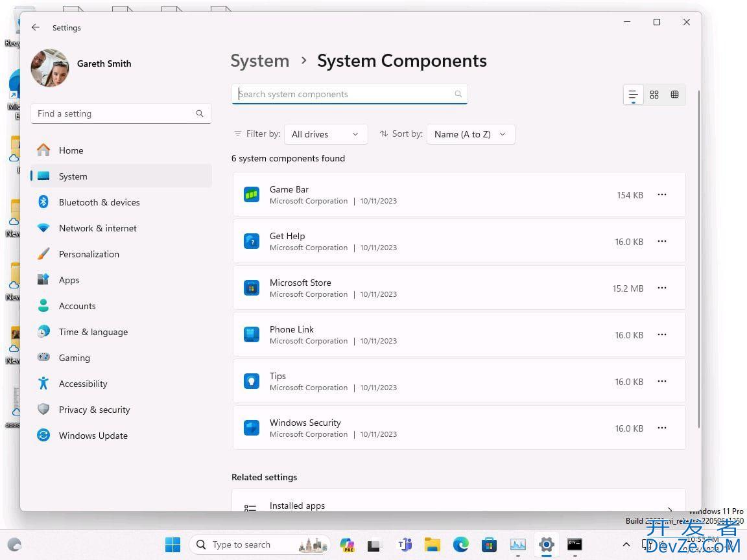747x560 pixels.
Task: Click the System breadcrumb link
Action: [x=259, y=61]
